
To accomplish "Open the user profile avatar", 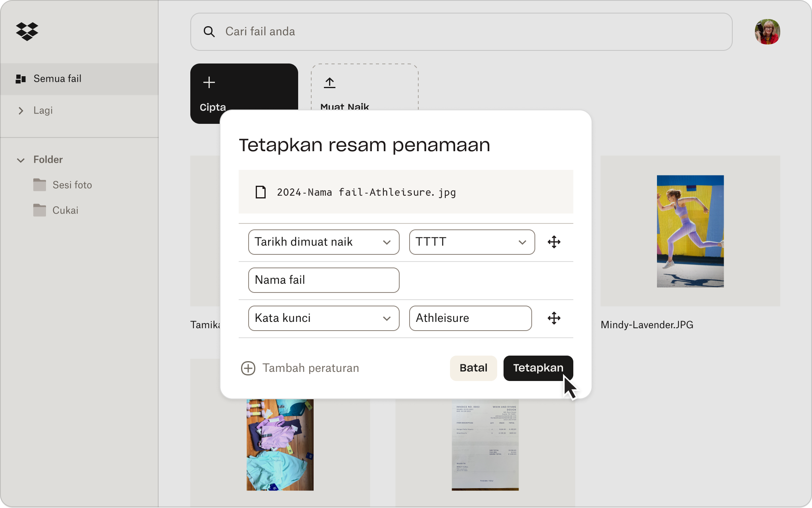I will coord(767,32).
